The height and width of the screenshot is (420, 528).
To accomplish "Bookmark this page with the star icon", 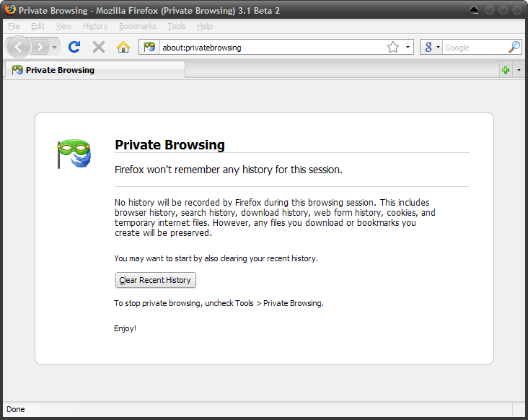I will [393, 47].
